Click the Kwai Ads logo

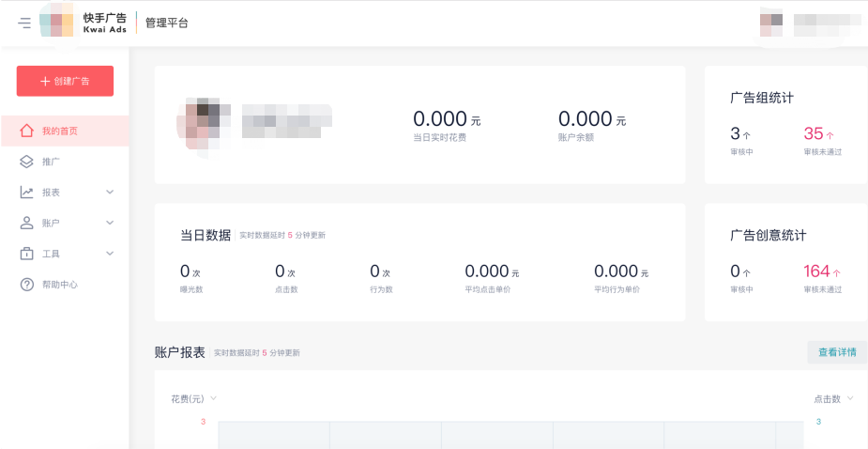pos(83,23)
